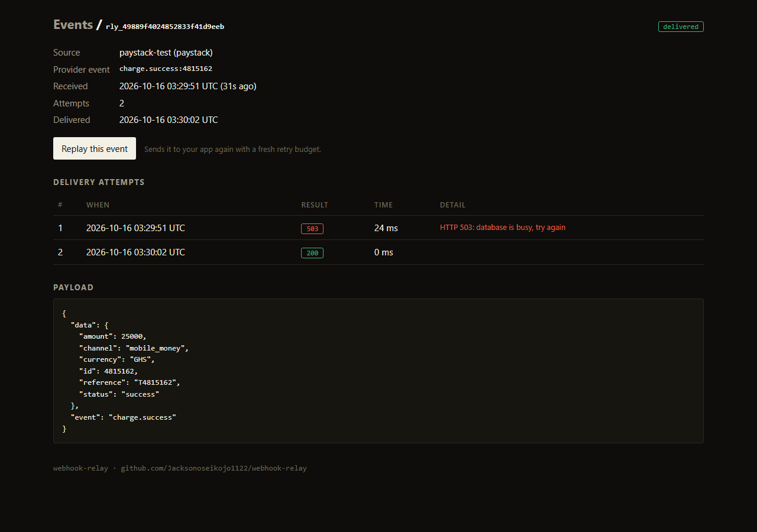The height and width of the screenshot is (532, 757).
Task: Select the error detail HTTP 503: database is busy
Action: pos(503,228)
